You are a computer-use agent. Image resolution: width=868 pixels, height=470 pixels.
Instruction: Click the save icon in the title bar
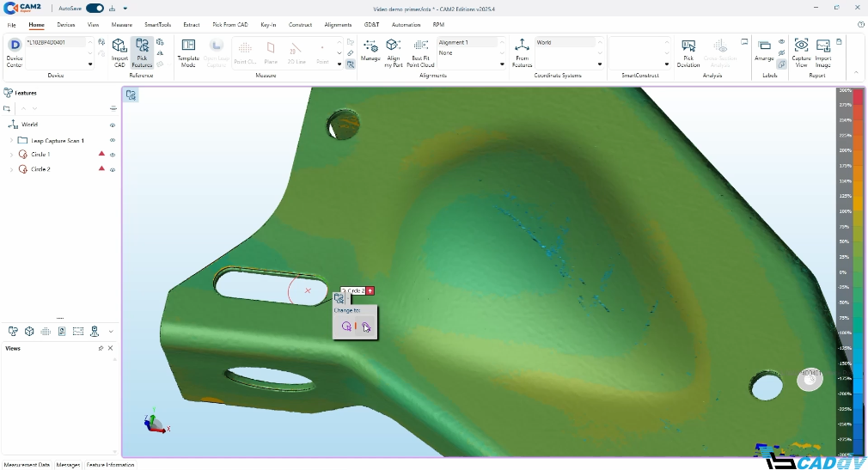click(113, 9)
